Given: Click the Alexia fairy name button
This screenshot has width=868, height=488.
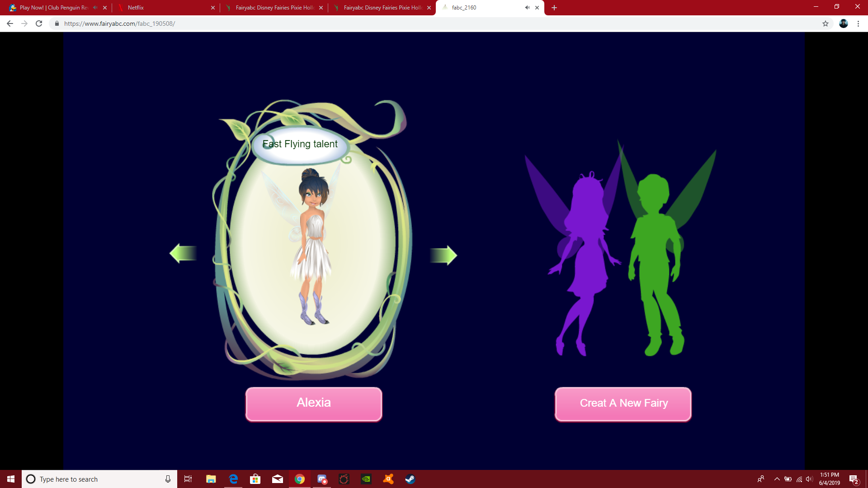Looking at the screenshot, I should coord(313,403).
